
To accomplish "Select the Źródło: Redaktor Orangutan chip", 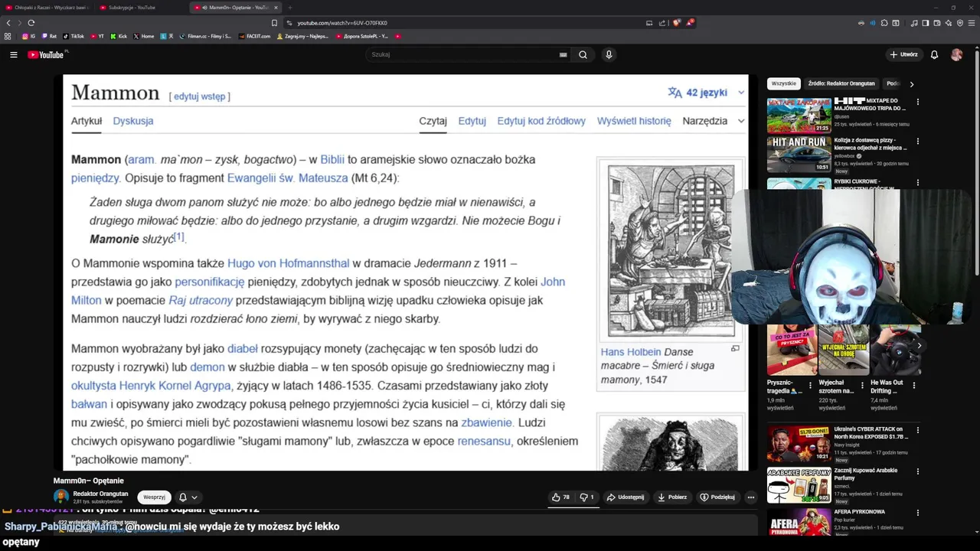I will 841,83.
